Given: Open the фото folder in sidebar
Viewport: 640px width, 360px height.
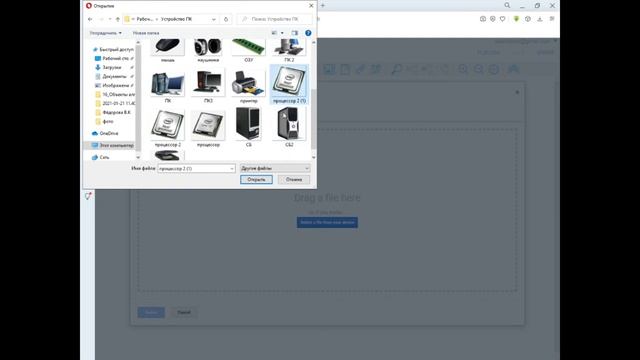Looking at the screenshot, I should (x=104, y=121).
